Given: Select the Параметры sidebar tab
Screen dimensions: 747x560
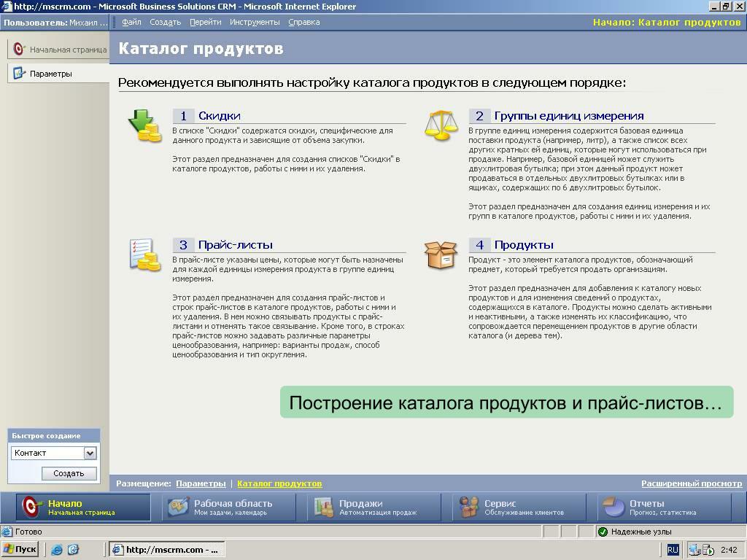Looking at the screenshot, I should [58, 74].
